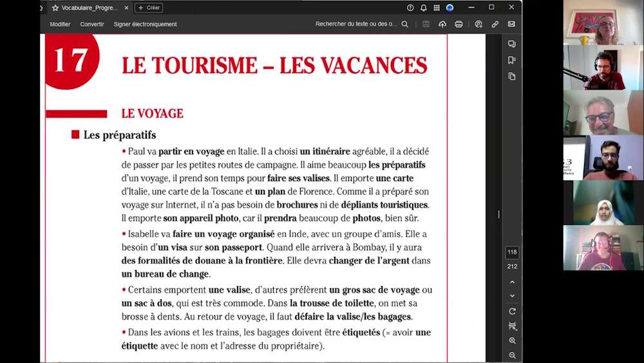Copy a share link with chain icon

pyautogui.click(x=495, y=25)
